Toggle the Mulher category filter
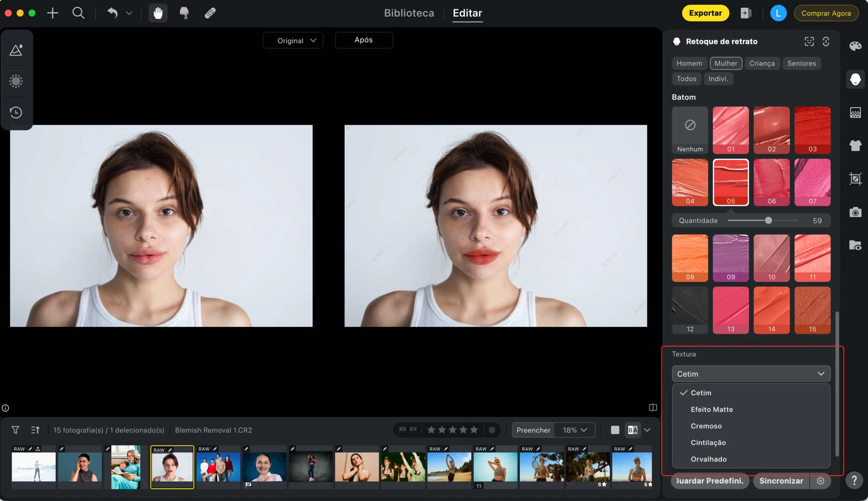 click(726, 63)
